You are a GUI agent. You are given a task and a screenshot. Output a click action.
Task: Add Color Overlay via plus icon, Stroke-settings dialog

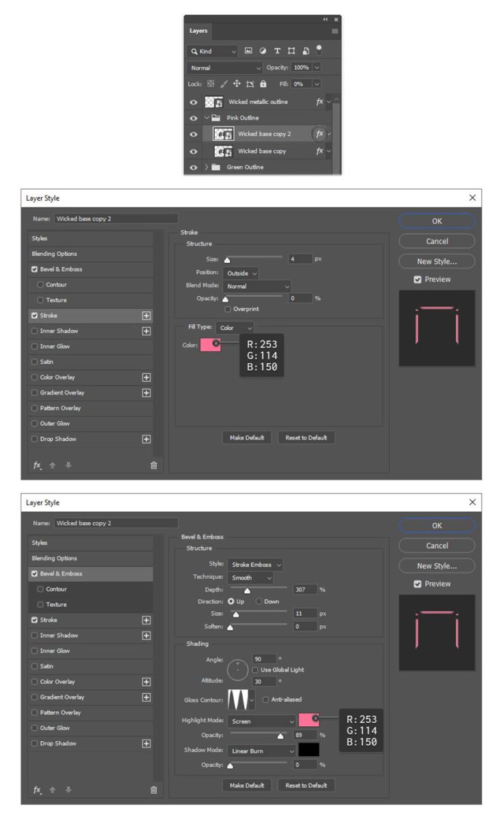(146, 377)
